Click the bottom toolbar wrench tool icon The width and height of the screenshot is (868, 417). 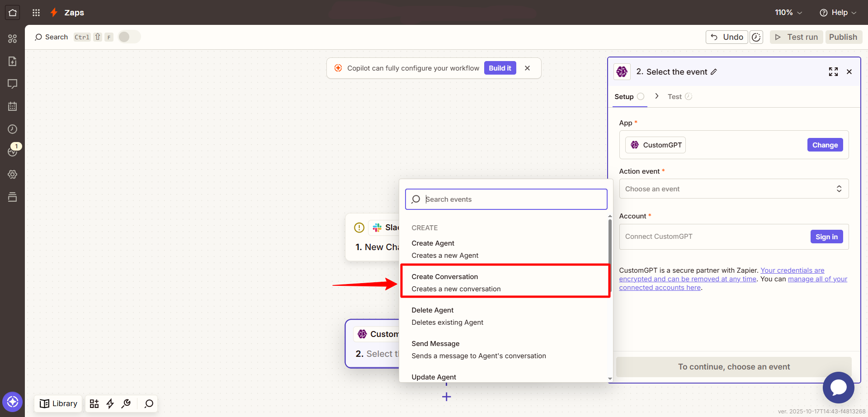click(126, 403)
